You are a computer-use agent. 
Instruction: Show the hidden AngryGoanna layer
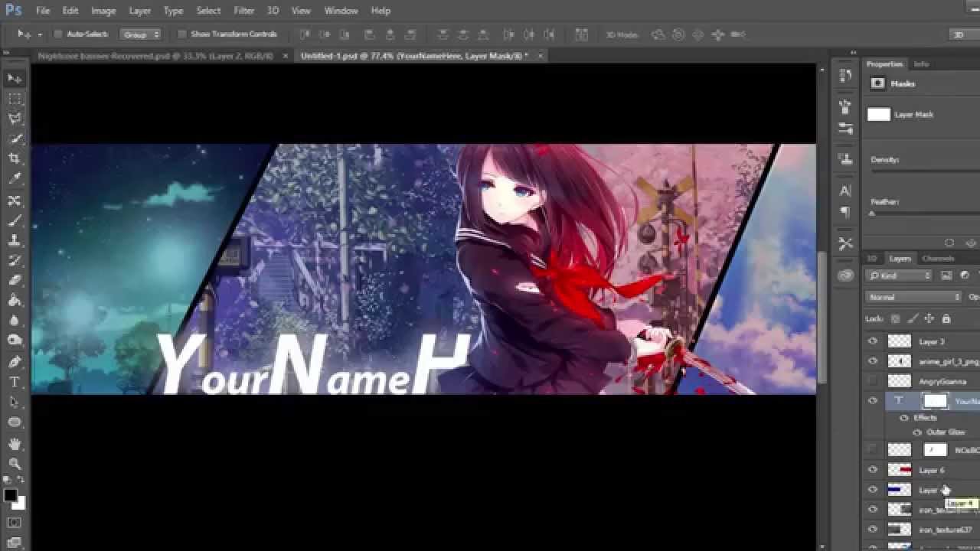[x=873, y=381]
